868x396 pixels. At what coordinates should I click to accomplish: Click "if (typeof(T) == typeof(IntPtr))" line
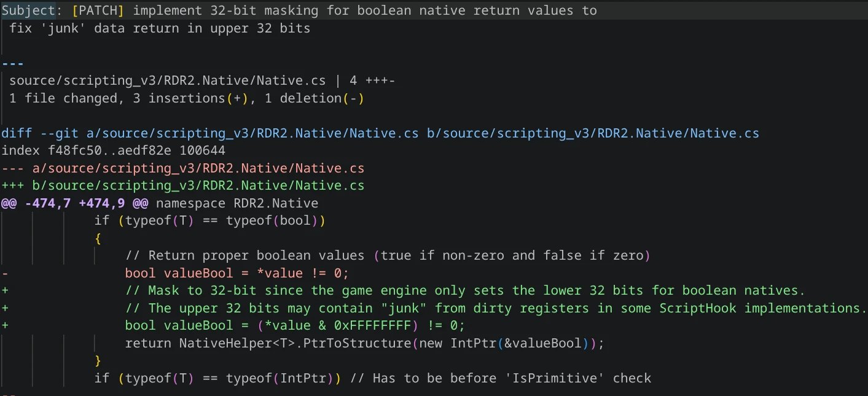pyautogui.click(x=372, y=378)
